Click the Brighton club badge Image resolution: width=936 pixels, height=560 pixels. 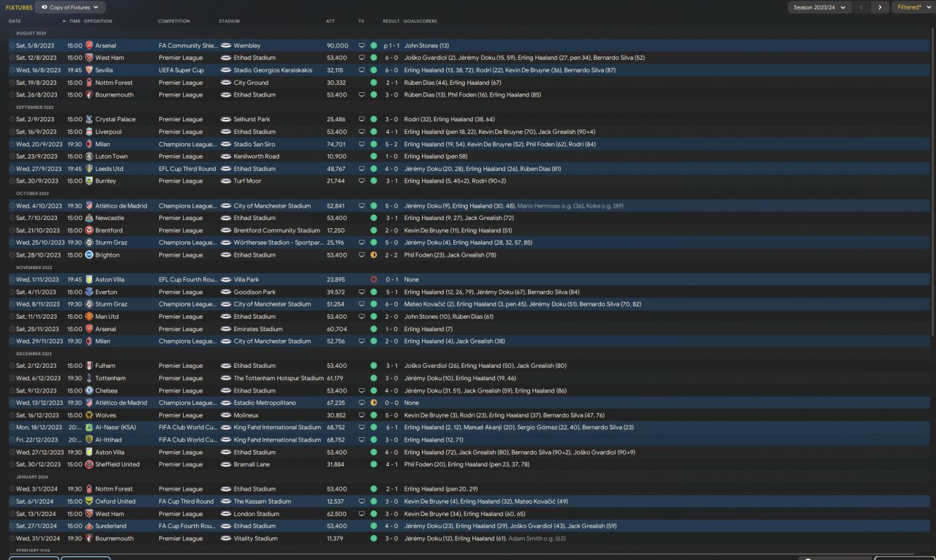pos(89,255)
